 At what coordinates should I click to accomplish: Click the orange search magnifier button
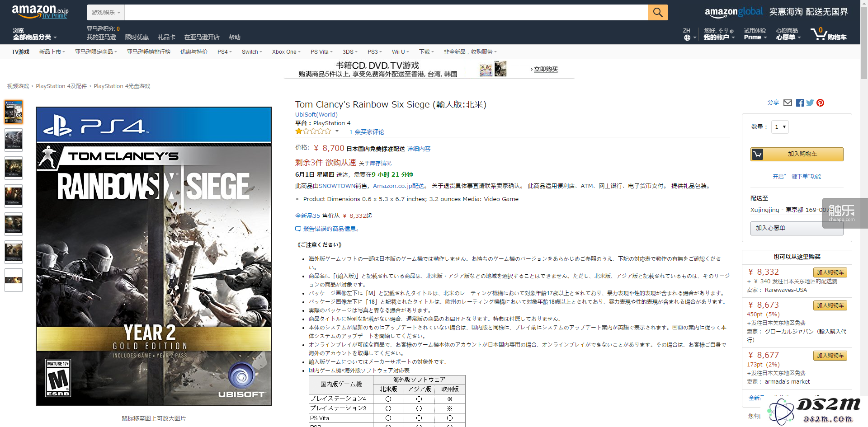pos(658,13)
